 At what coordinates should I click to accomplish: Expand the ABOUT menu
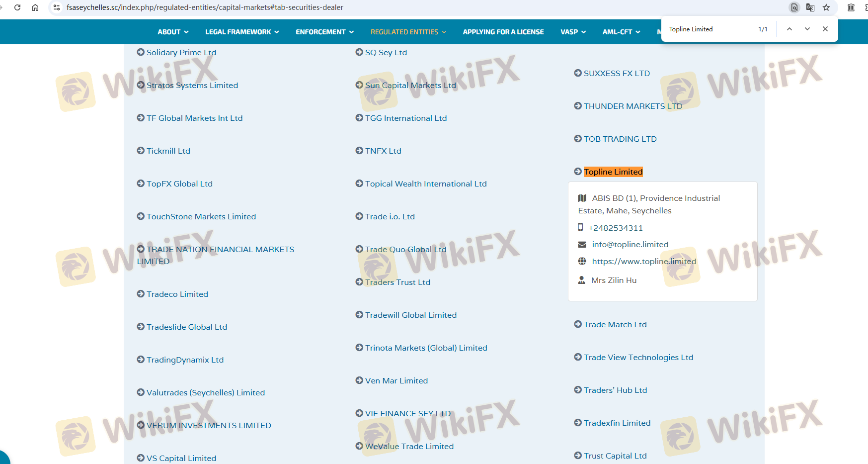[x=173, y=32]
